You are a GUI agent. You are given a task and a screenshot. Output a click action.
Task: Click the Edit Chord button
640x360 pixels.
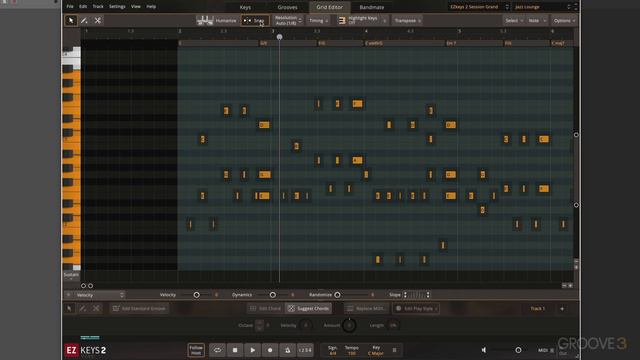pos(265,308)
